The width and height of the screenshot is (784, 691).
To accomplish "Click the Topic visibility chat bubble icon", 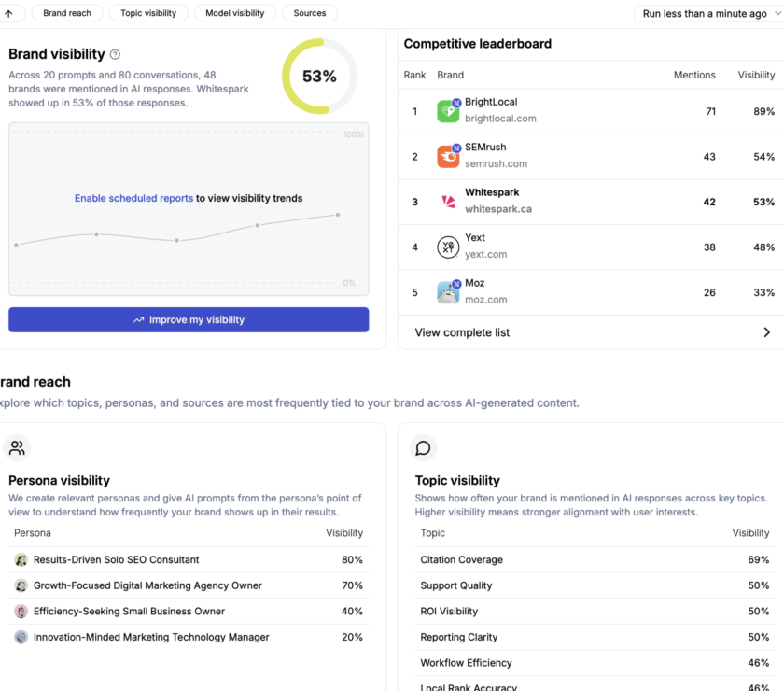I will [423, 448].
